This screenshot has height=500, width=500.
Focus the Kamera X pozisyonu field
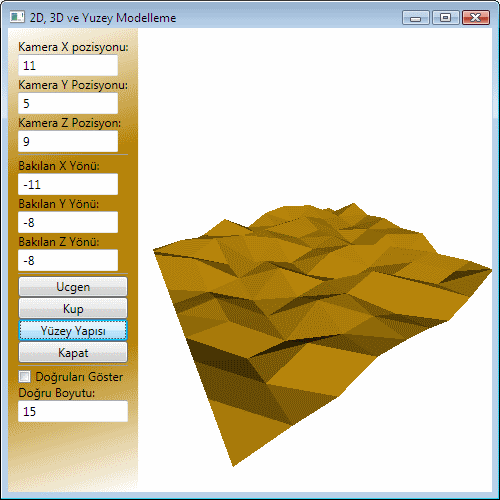coord(68,65)
